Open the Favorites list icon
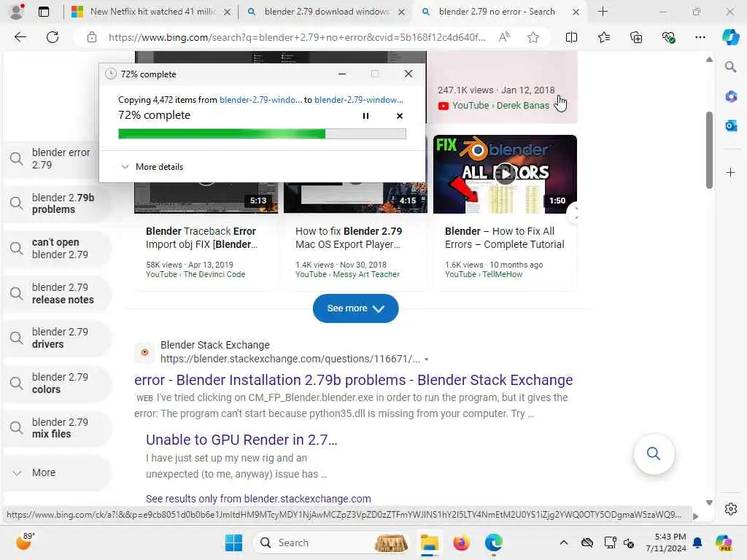747x560 pixels. point(603,37)
